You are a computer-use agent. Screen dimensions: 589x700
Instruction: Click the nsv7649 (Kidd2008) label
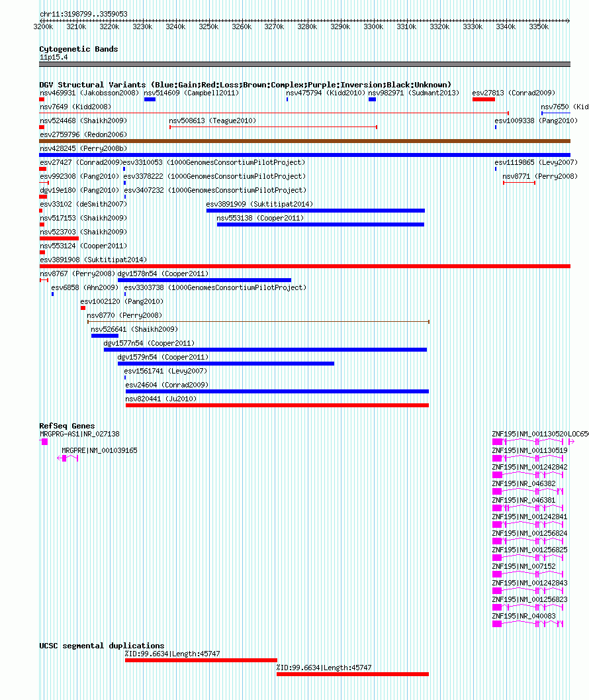(75, 107)
